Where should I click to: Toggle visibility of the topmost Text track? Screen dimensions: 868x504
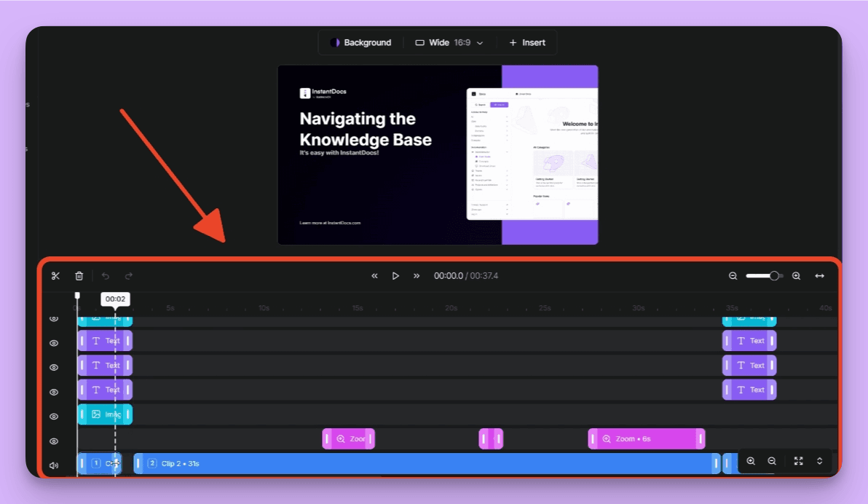point(54,340)
